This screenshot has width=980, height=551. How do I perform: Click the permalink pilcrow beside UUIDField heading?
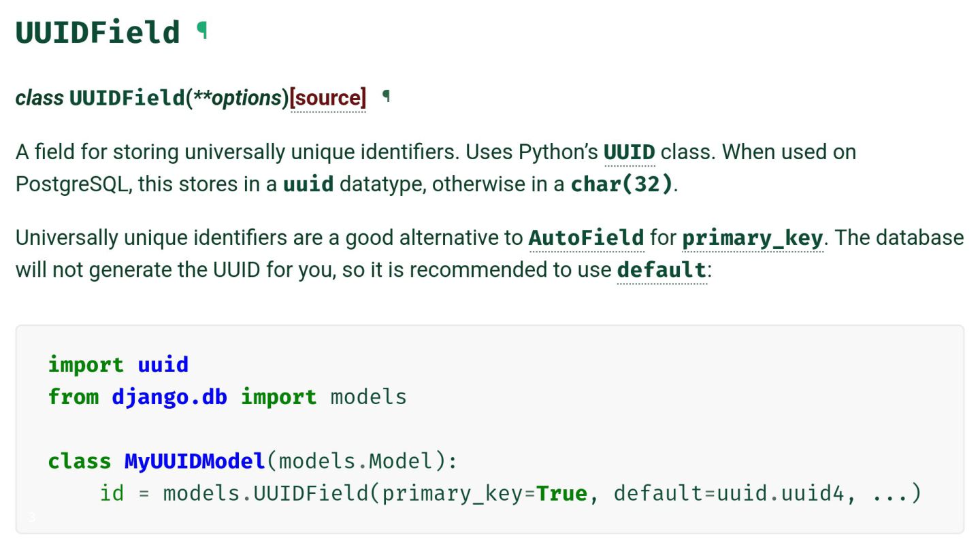[201, 31]
